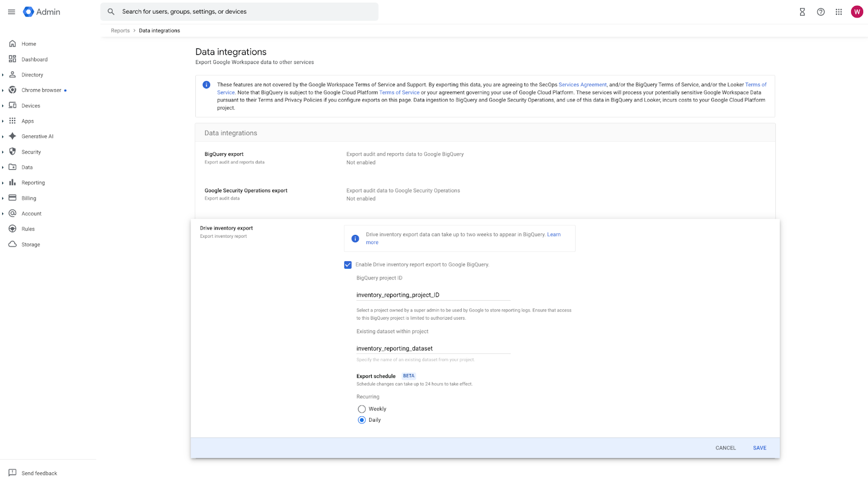Click the Send feedback icon
Viewport: 868px width, 482px height.
12,473
